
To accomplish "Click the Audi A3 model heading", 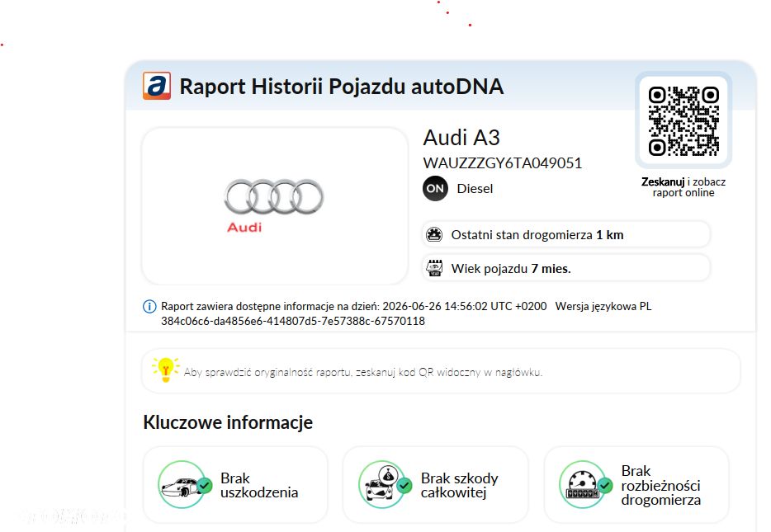I will tap(461, 138).
